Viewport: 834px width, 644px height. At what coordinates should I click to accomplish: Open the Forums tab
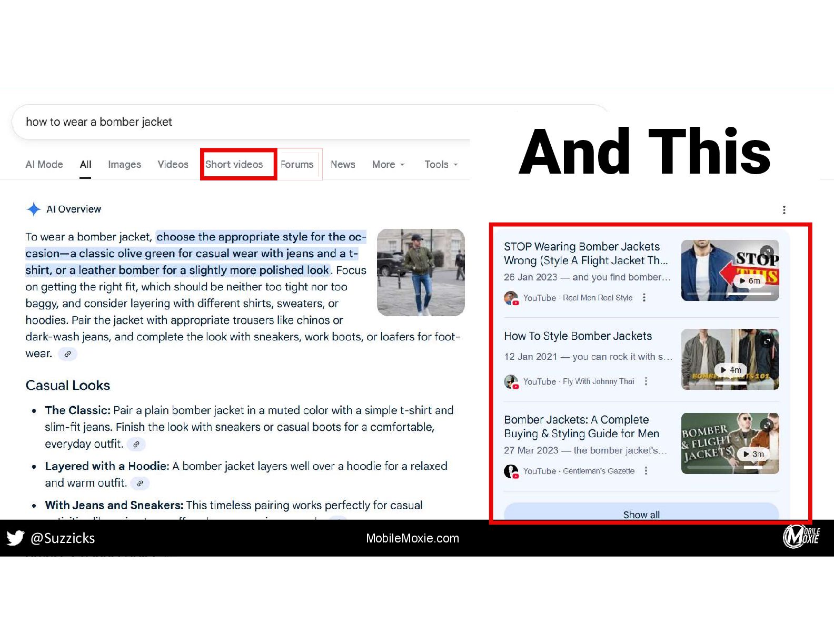pos(297,164)
